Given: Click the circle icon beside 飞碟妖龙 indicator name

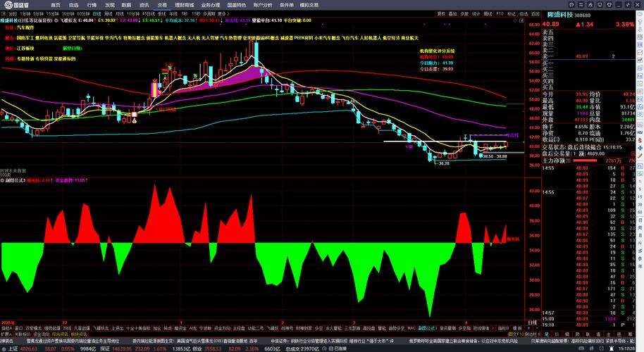Looking at the screenshot, I should [56, 20].
